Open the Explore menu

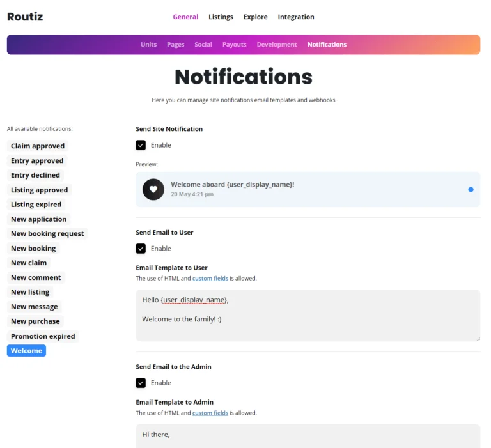(255, 17)
